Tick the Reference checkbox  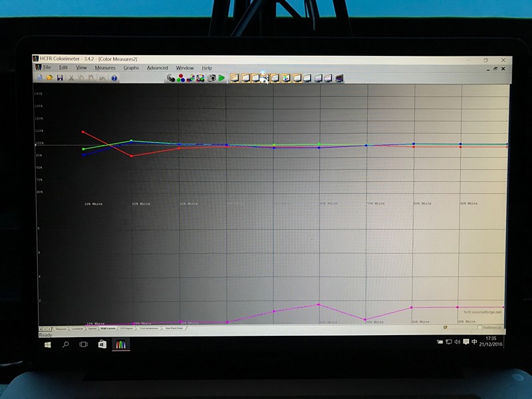(x=479, y=327)
